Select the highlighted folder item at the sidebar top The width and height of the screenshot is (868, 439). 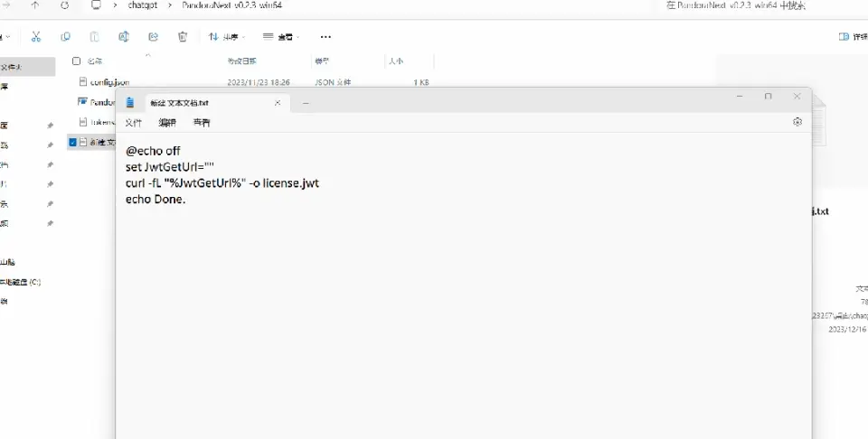click(x=28, y=67)
